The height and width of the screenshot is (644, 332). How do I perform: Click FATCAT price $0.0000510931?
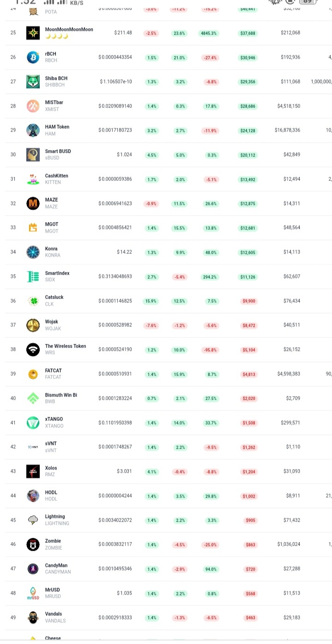point(115,374)
